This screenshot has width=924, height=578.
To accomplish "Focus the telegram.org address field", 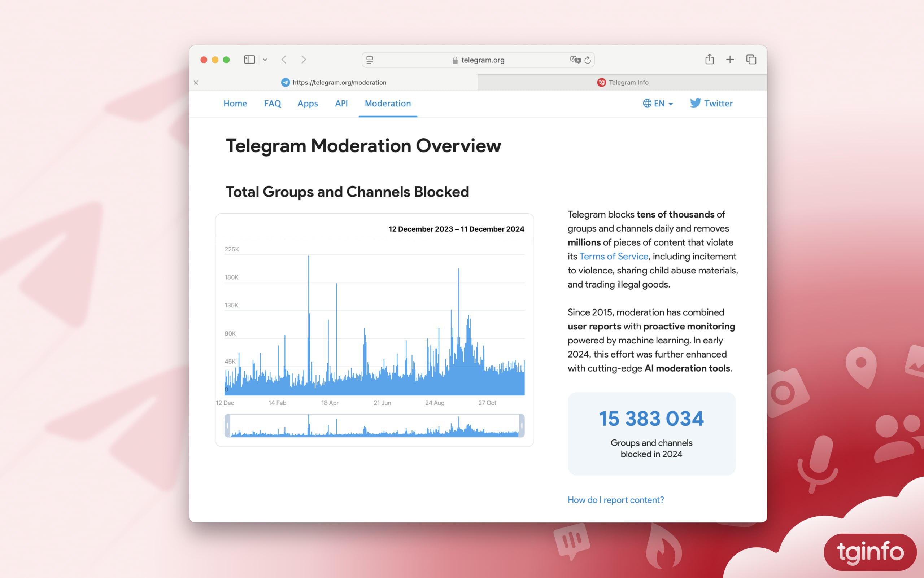I will [478, 60].
